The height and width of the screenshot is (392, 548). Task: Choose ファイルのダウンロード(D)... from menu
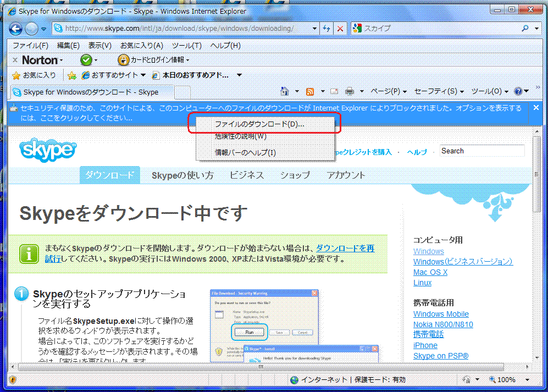(264, 124)
